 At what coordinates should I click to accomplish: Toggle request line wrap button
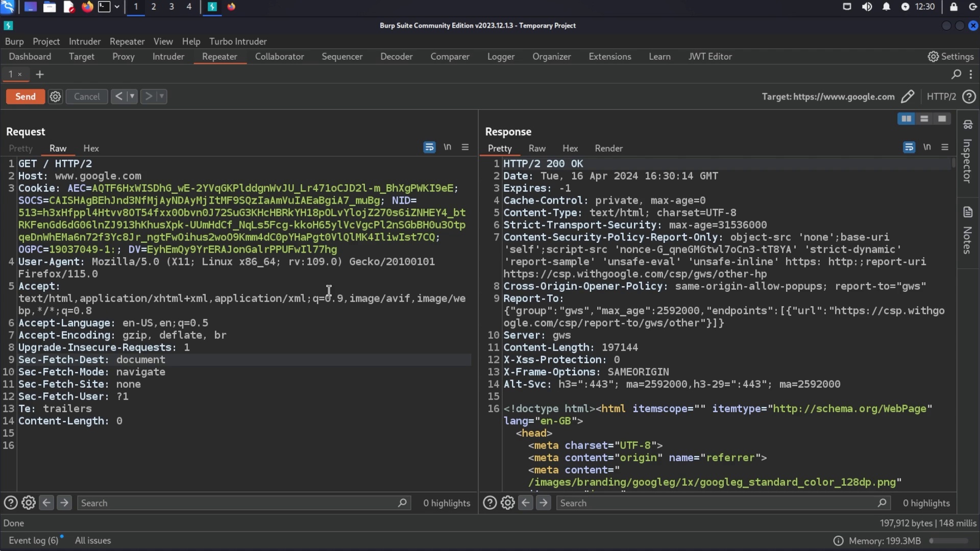pyautogui.click(x=429, y=147)
